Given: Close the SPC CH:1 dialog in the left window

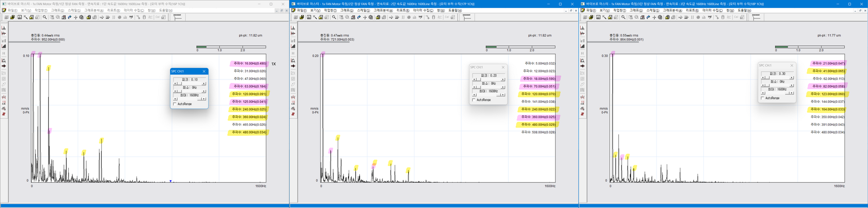Looking at the screenshot, I should coord(204,71).
